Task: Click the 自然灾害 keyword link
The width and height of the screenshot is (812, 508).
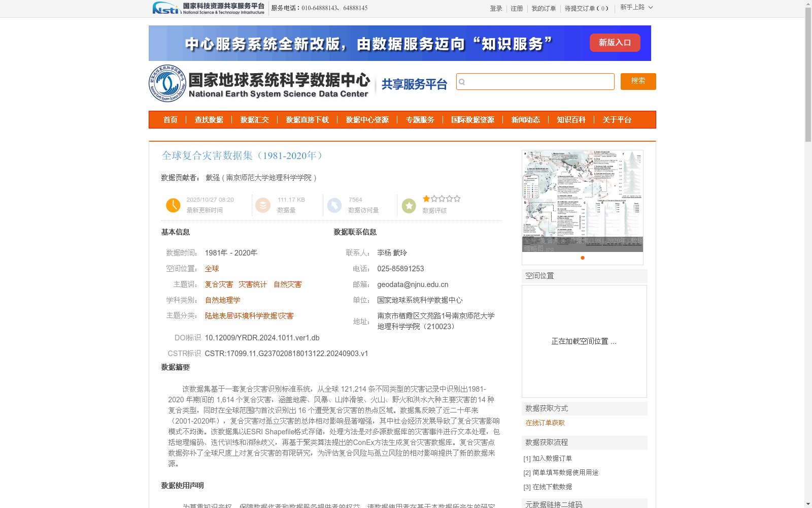Action: click(288, 284)
